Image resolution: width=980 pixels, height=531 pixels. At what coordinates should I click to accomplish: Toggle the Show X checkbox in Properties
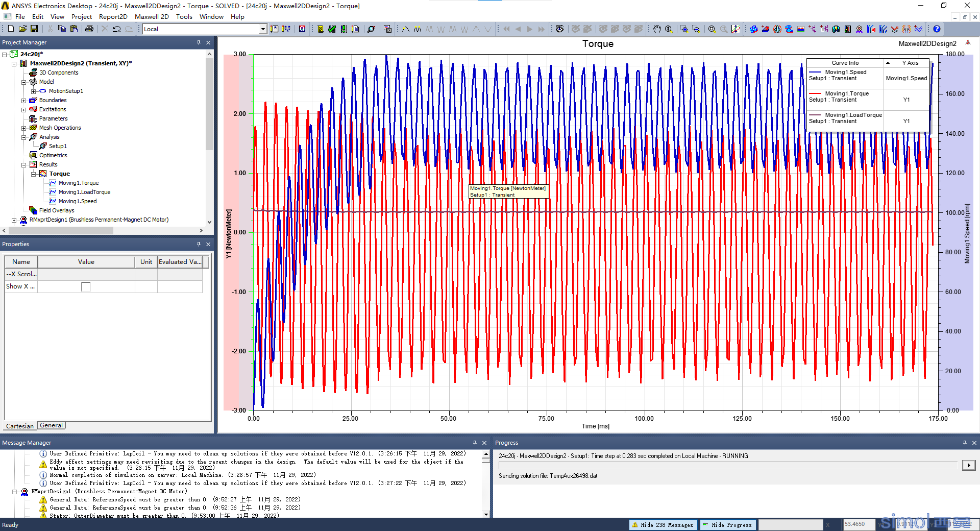(x=86, y=286)
